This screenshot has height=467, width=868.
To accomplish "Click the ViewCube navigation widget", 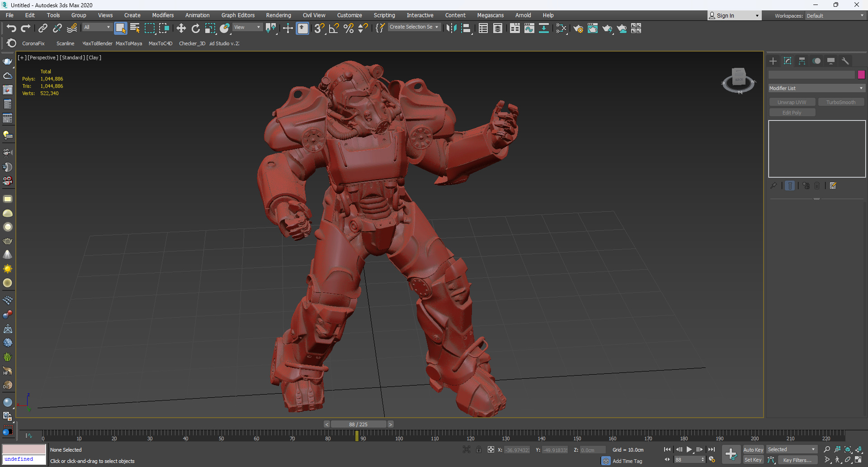I will pos(738,80).
